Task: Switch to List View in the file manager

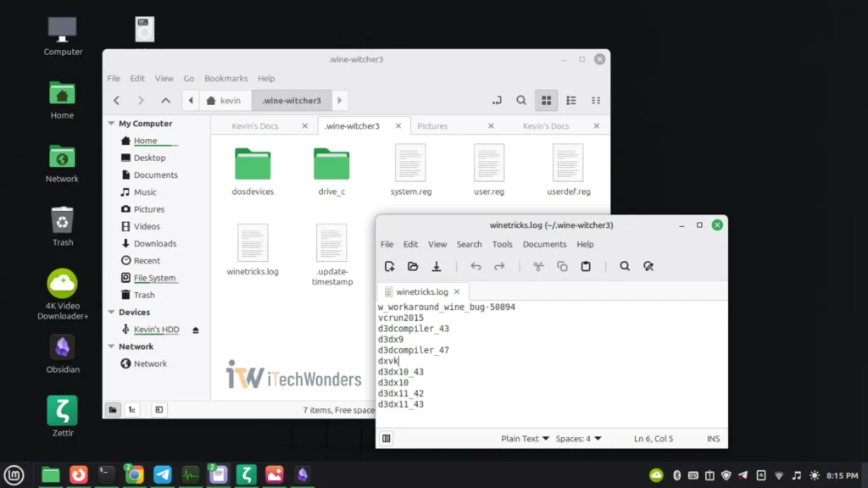Action: click(571, 99)
